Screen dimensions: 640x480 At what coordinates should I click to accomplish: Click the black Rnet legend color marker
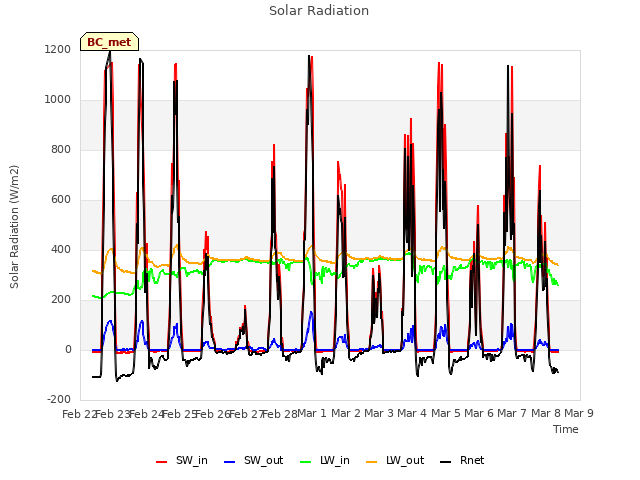(446, 462)
